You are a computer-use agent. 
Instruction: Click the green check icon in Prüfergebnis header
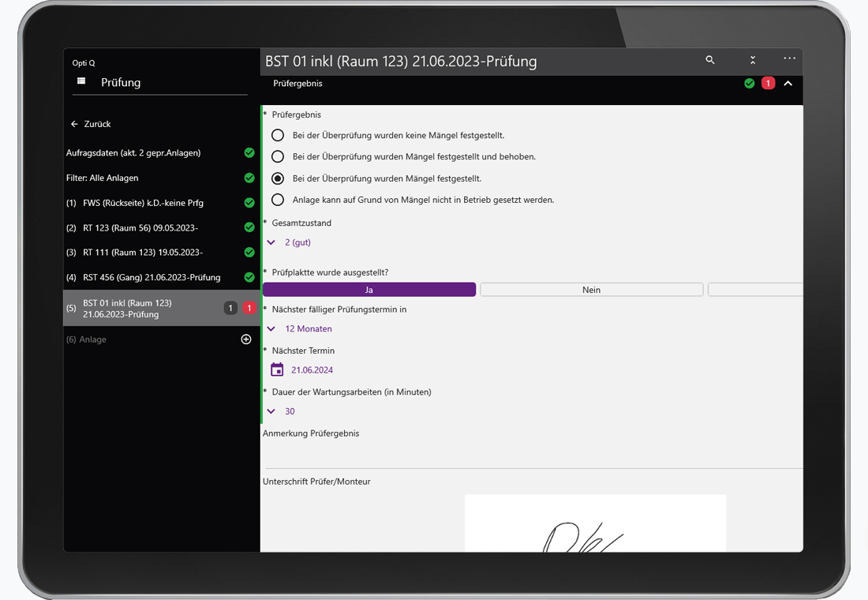click(x=750, y=84)
